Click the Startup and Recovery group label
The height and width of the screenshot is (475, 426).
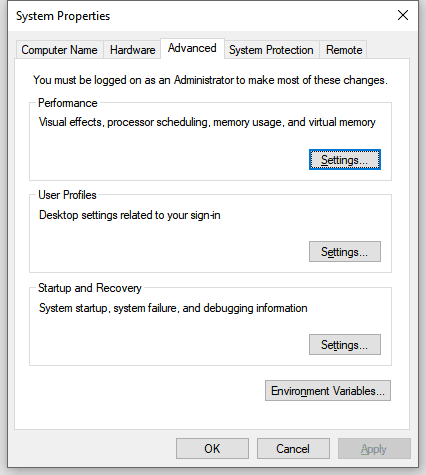(x=90, y=288)
